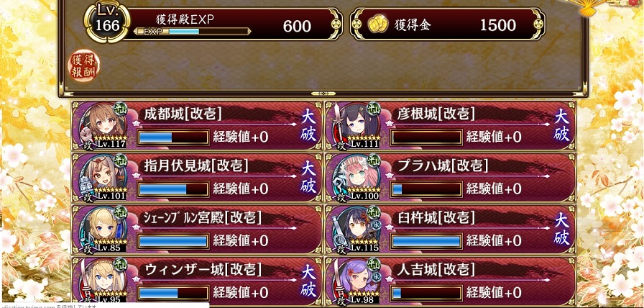
Task: Click 臼杵城[改壱] character portrait
Action: tap(356, 229)
